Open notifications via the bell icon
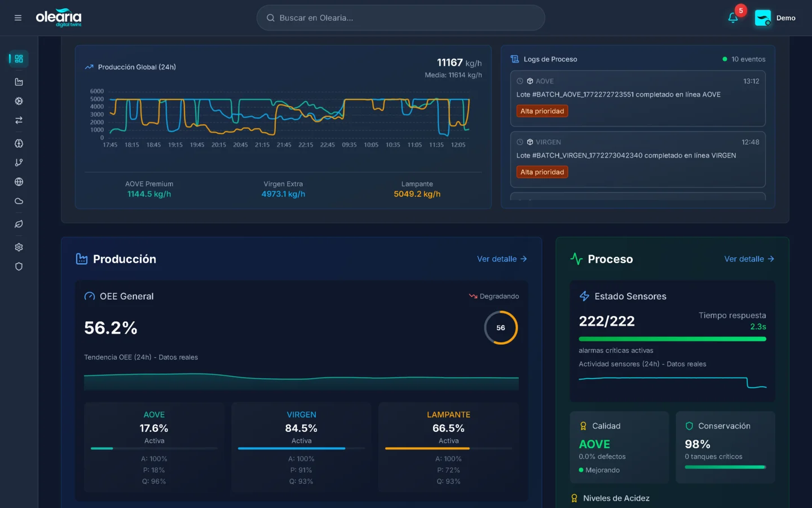This screenshot has width=812, height=508. (x=732, y=17)
